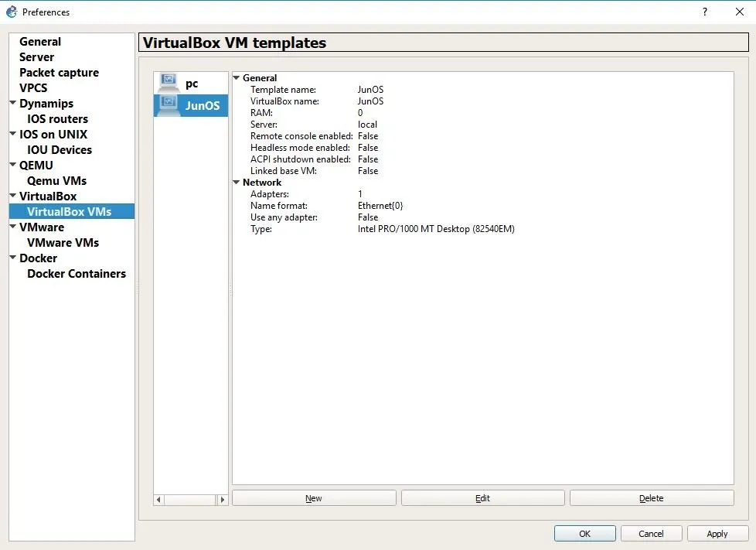Click Delete to remove the template

tap(652, 498)
